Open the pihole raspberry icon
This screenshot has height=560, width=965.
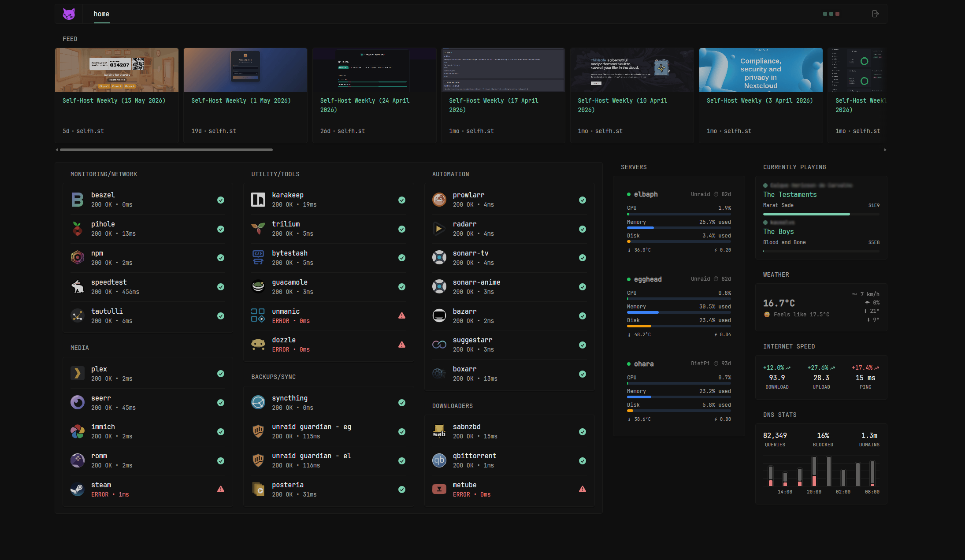tap(78, 229)
